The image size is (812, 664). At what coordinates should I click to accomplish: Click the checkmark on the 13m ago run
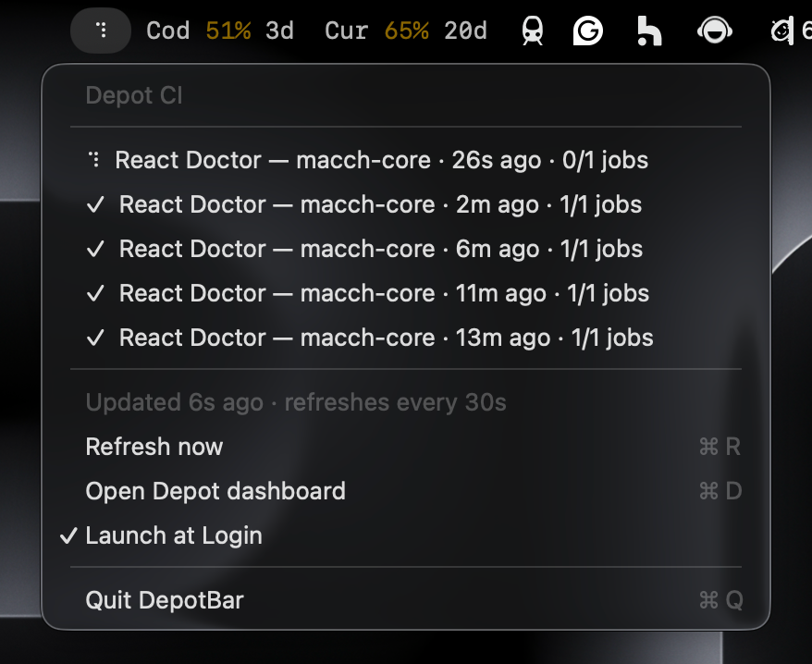tap(96, 338)
